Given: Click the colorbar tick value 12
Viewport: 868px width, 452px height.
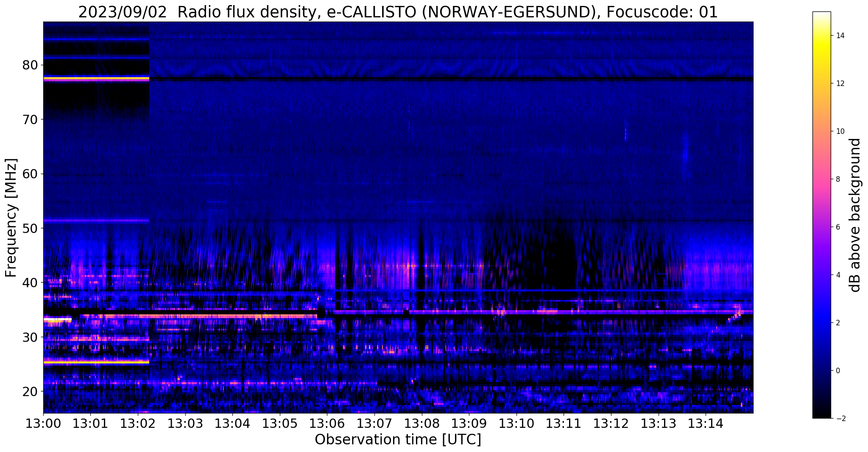Looking at the screenshot, I should tap(840, 83).
